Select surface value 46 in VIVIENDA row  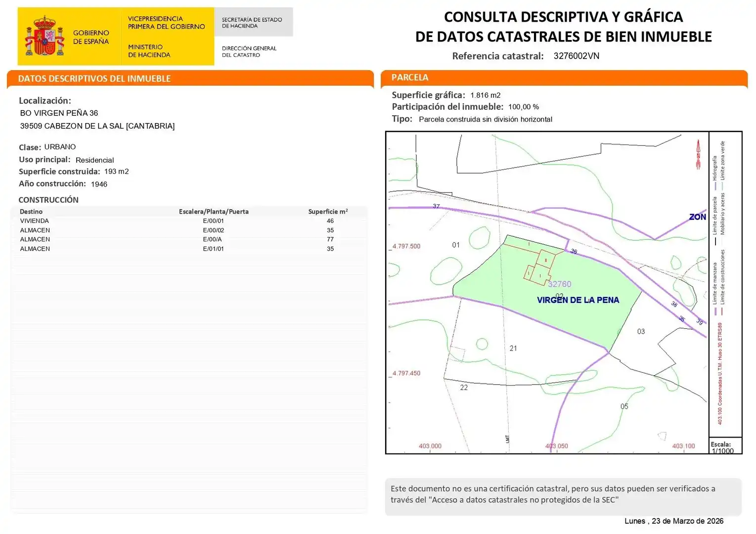tap(330, 221)
